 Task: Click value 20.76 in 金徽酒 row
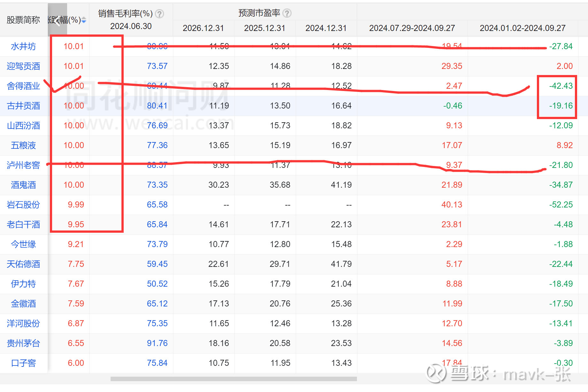280,304
